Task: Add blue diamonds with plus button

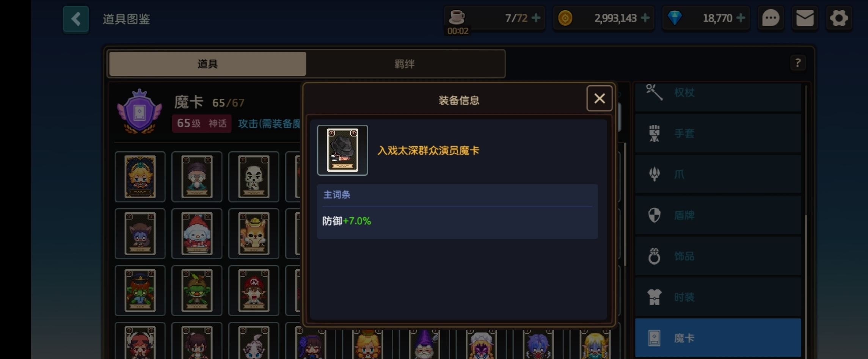Action: point(741,18)
